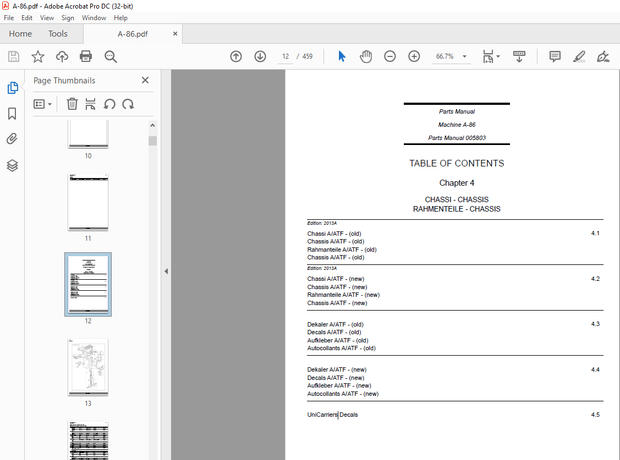
Task: Collapse the navigation pane with the left arrow
Action: point(166,271)
